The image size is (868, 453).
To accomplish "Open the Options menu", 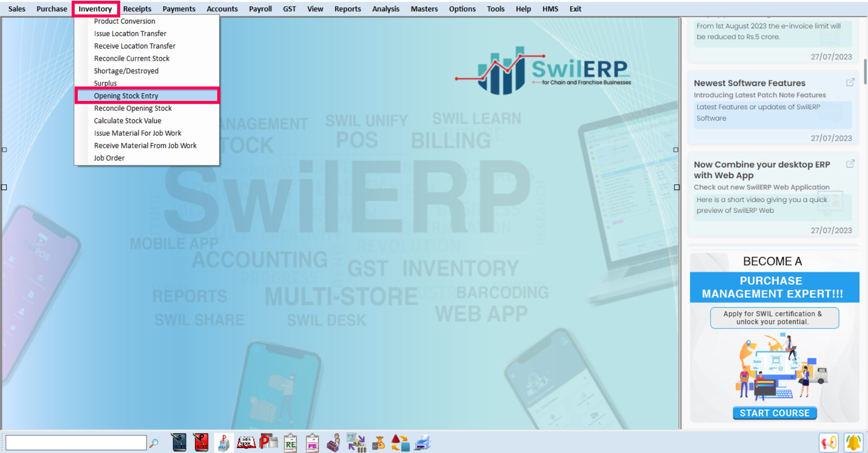I will click(462, 9).
